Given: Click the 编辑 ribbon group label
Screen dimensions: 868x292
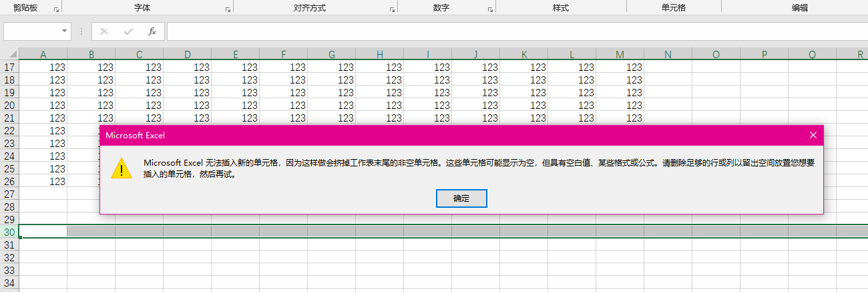Looking at the screenshot, I should (800, 8).
